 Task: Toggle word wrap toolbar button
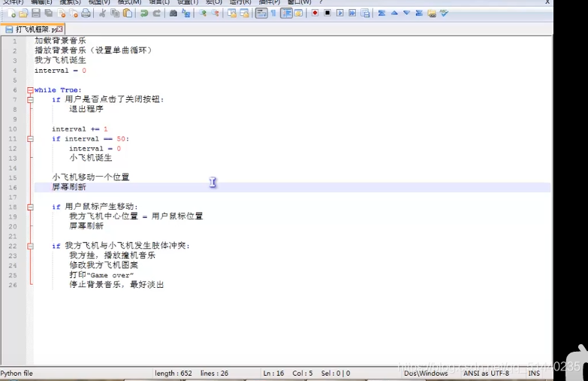tap(261, 14)
